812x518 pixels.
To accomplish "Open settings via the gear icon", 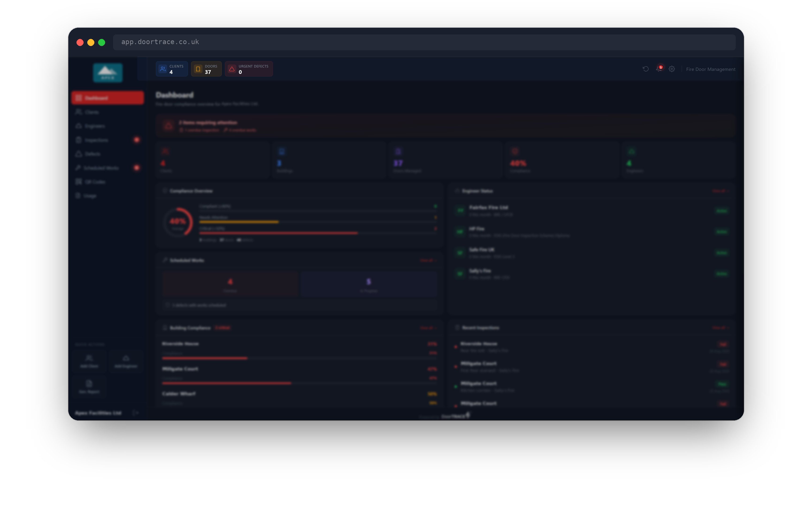I will coord(672,69).
